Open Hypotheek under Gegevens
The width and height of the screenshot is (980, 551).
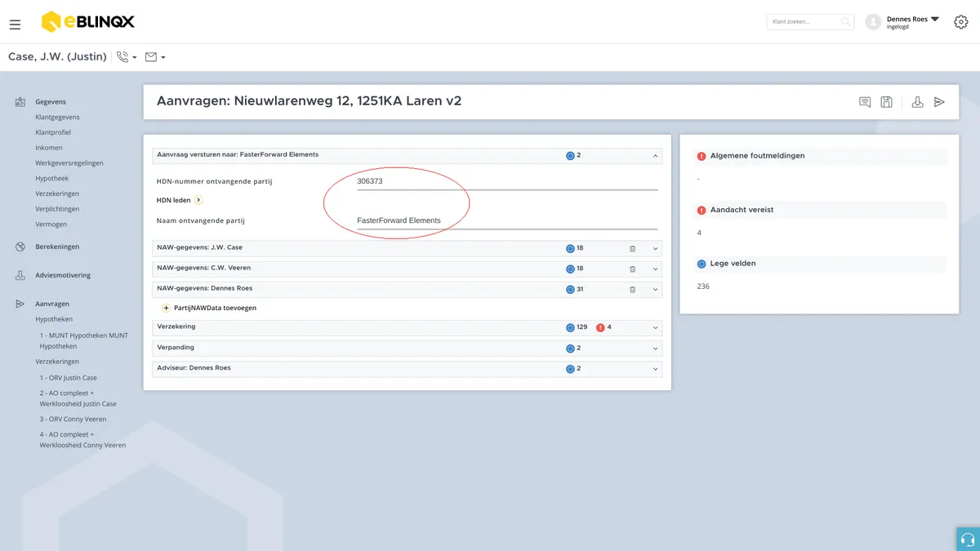click(x=52, y=178)
